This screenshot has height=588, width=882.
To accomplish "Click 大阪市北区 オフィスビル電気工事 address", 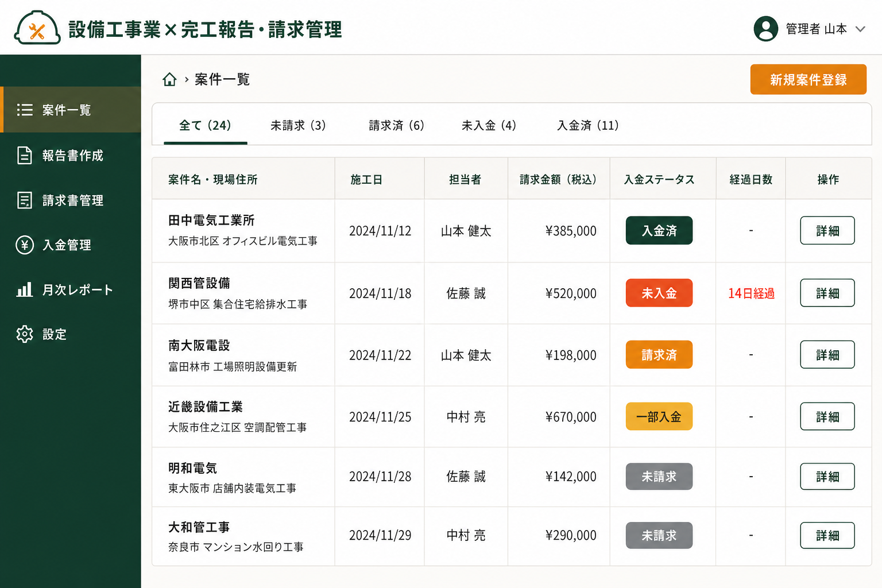I will point(243,241).
